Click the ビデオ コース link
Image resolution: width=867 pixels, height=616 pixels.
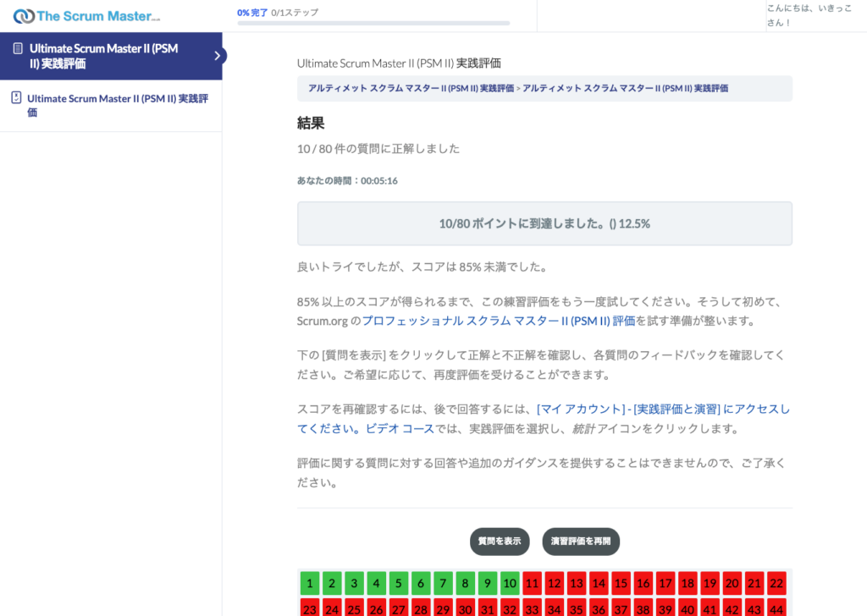coord(400,428)
